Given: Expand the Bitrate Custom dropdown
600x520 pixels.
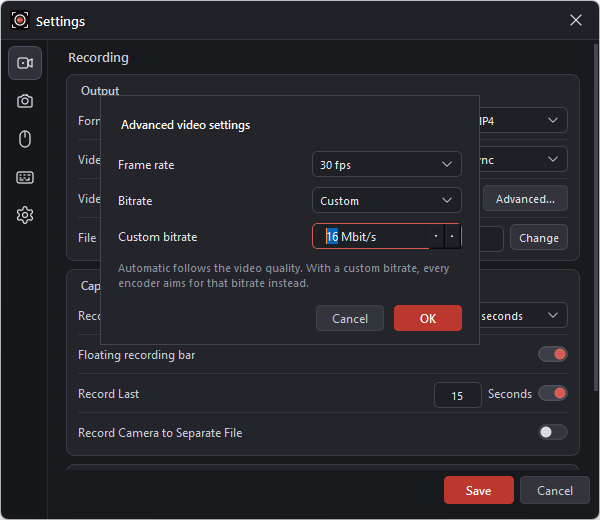Looking at the screenshot, I should point(386,201).
